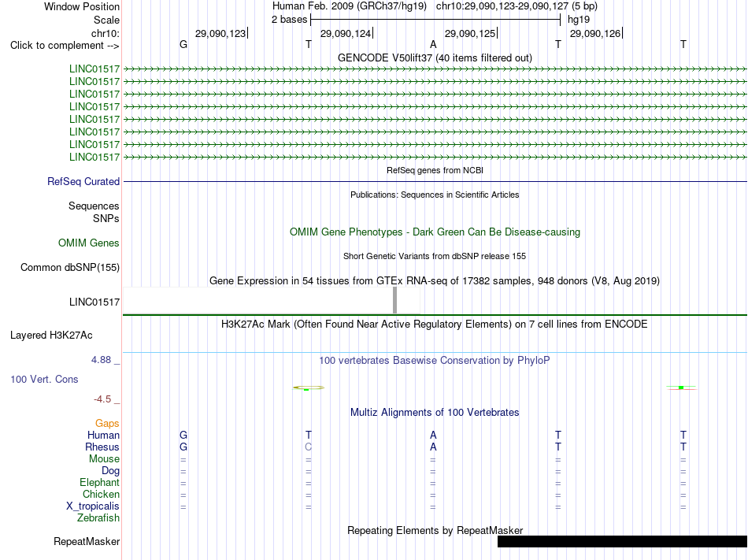Open 'Multiz Alignments of 100 Vertebrates' title
Viewport: 748px width, 560px height.
tap(435, 412)
